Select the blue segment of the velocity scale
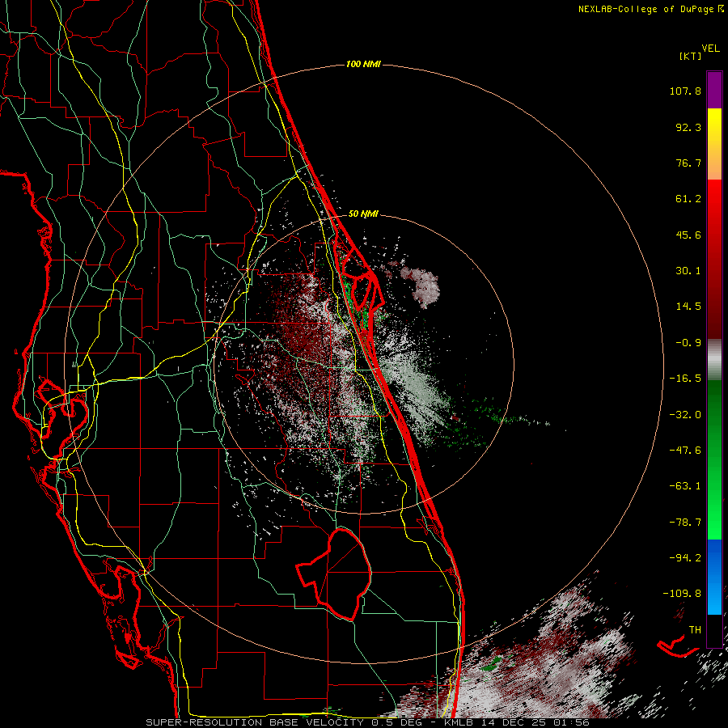 pyautogui.click(x=714, y=577)
